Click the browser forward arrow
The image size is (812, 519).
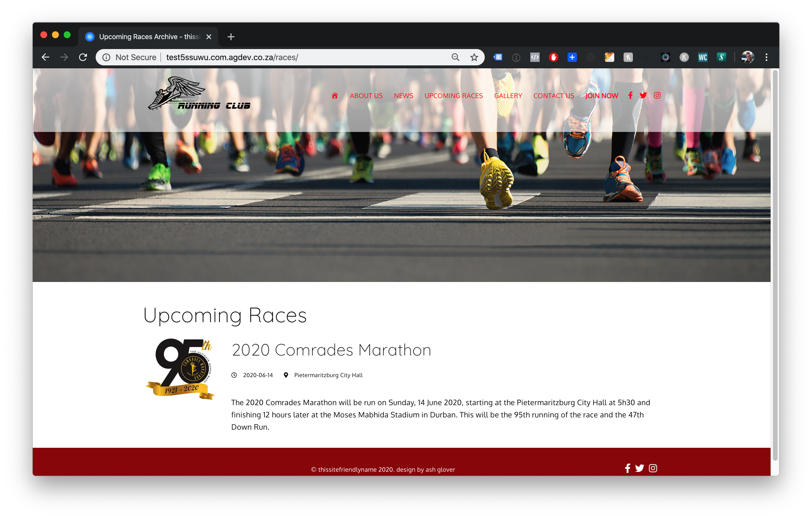point(64,57)
